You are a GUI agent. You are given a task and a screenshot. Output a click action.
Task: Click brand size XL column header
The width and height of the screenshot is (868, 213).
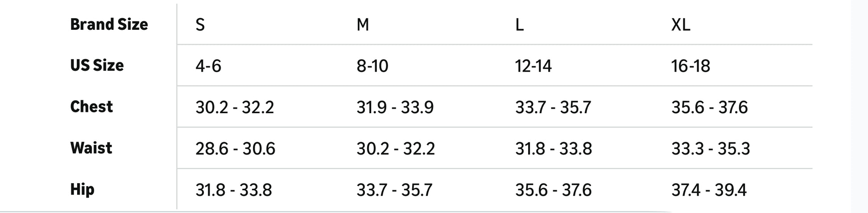pos(681,25)
